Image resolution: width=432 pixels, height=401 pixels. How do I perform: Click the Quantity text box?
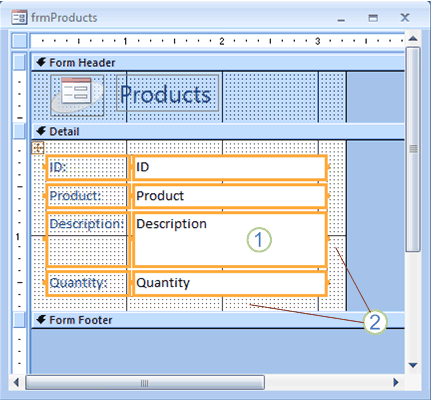230,283
